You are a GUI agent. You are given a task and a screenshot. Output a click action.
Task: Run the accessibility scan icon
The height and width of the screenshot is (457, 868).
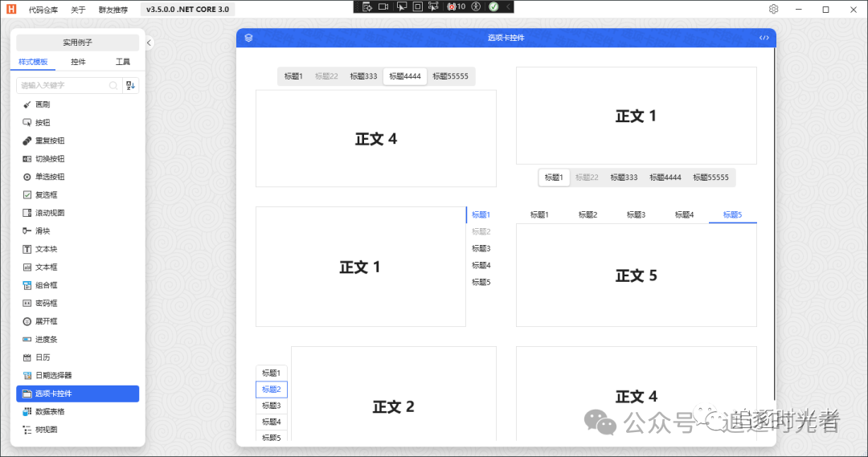pyautogui.click(x=476, y=6)
